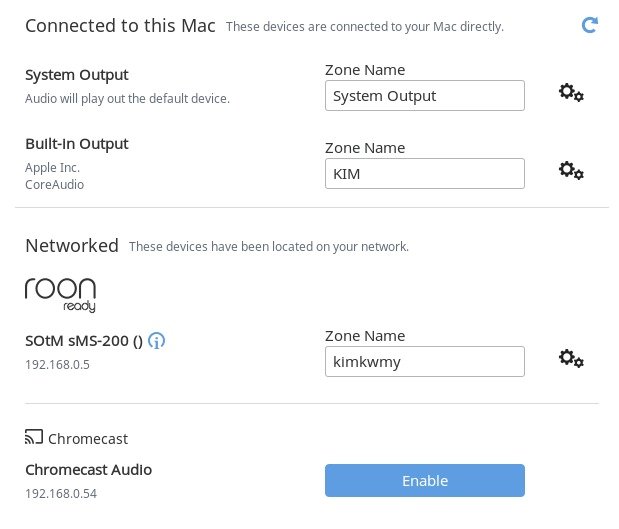Screen dimensions: 619x529
Task: Click the Roon Ready logo
Action: pyautogui.click(x=60, y=293)
